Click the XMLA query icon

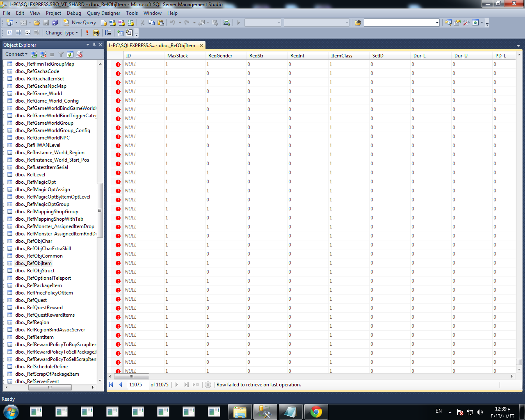click(x=130, y=23)
